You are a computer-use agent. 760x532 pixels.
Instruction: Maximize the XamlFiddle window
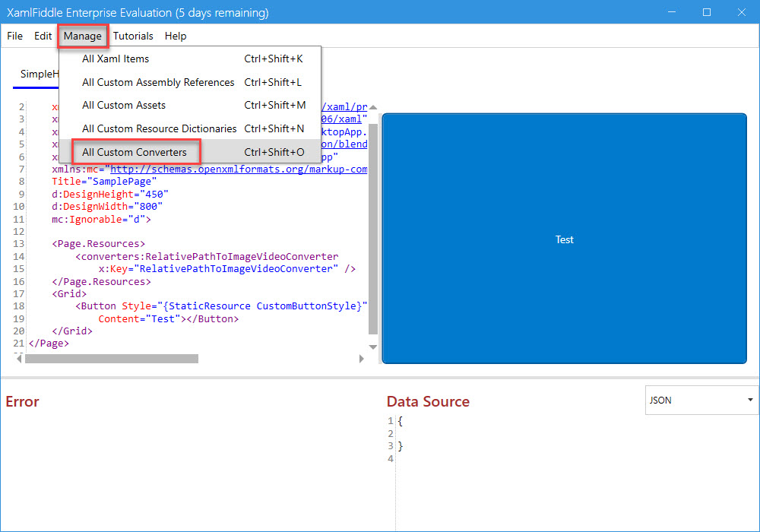pos(707,12)
